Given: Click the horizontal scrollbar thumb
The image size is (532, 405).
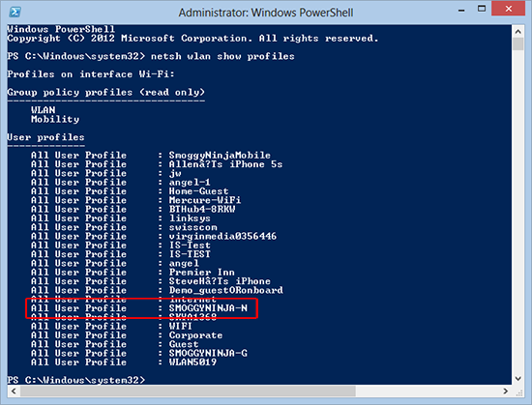Looking at the screenshot, I should (188, 391).
